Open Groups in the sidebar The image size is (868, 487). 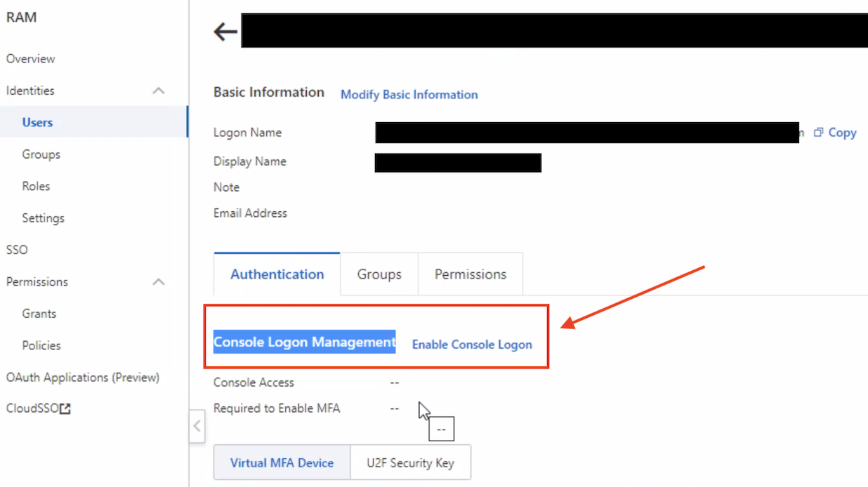click(41, 154)
